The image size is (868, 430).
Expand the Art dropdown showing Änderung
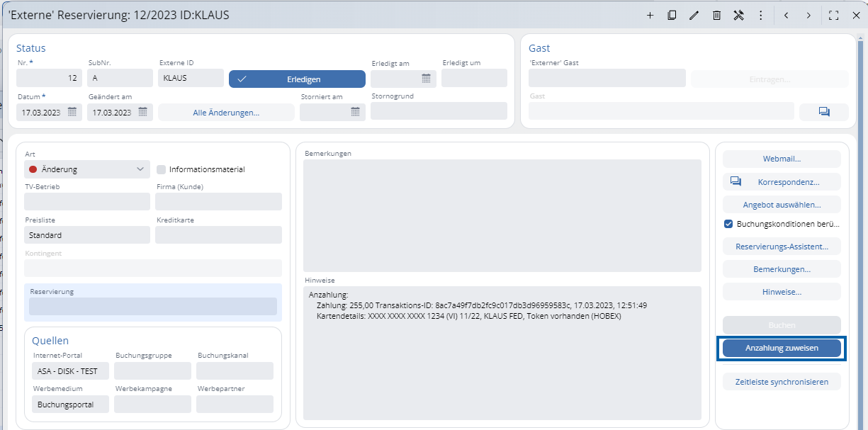coord(139,169)
